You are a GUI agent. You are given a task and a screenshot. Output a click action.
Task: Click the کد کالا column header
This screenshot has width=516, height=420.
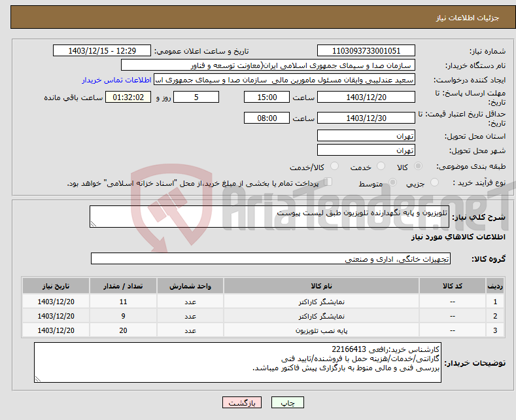[453, 286]
